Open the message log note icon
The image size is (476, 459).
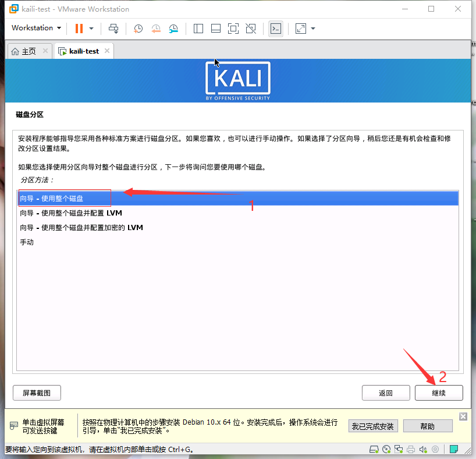[x=454, y=449]
